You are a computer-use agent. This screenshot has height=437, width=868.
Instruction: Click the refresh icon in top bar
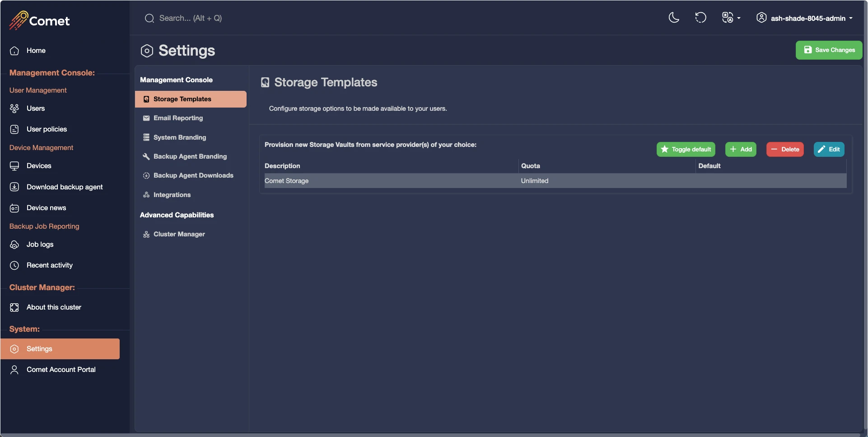click(700, 18)
